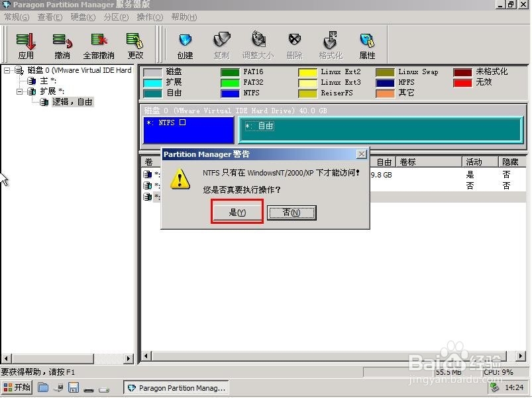Screen dimensions: 532x398
Task: Click the FAT16 legend swatch
Action: [230, 72]
